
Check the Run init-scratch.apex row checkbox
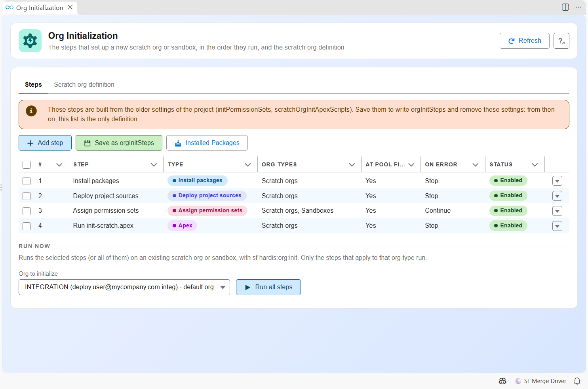click(27, 226)
